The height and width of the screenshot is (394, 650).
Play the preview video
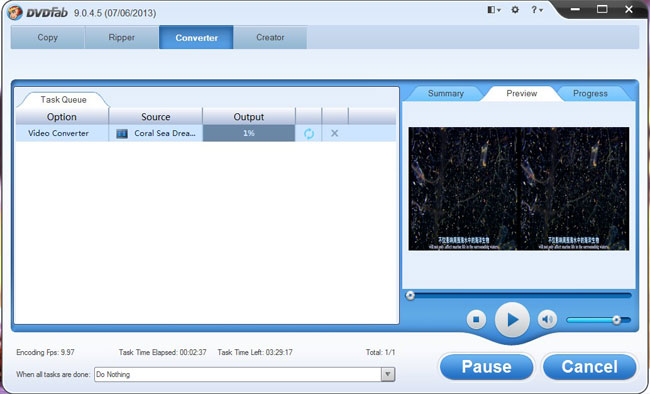pos(512,320)
